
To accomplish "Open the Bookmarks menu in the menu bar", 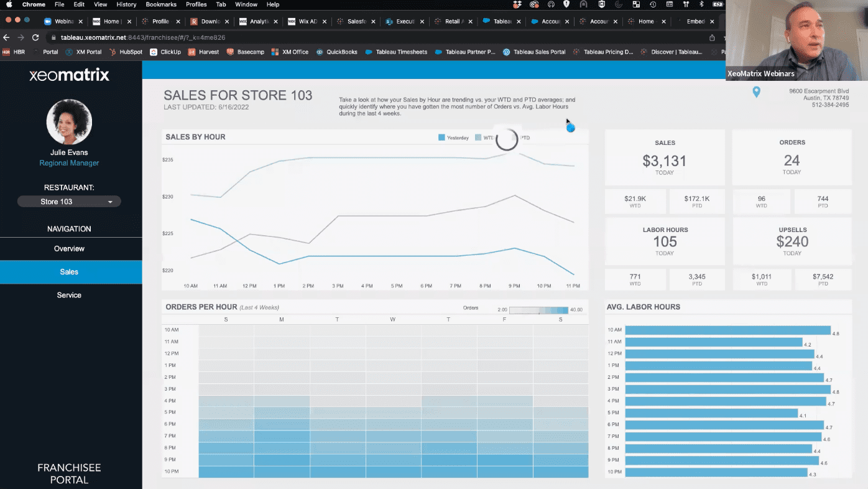I will (x=160, y=4).
